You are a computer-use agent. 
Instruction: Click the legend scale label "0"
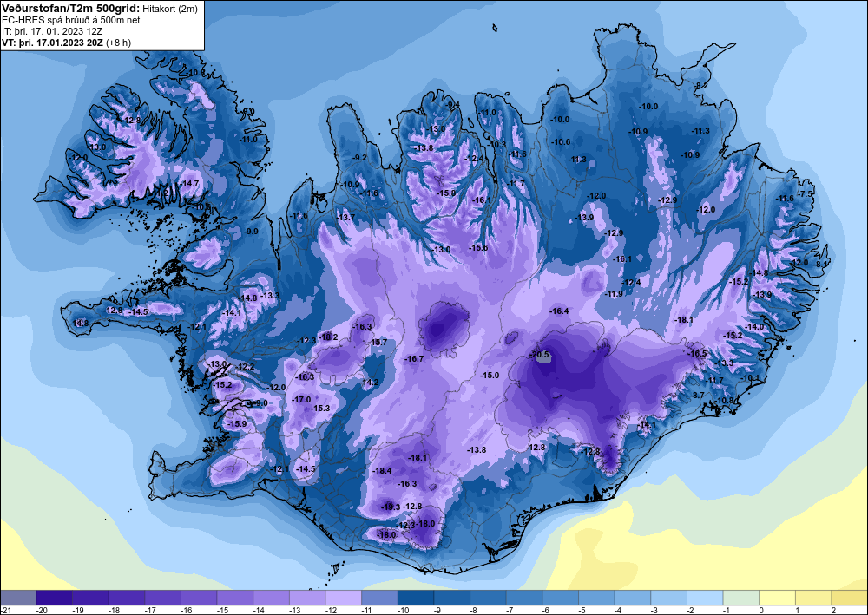tap(761, 610)
